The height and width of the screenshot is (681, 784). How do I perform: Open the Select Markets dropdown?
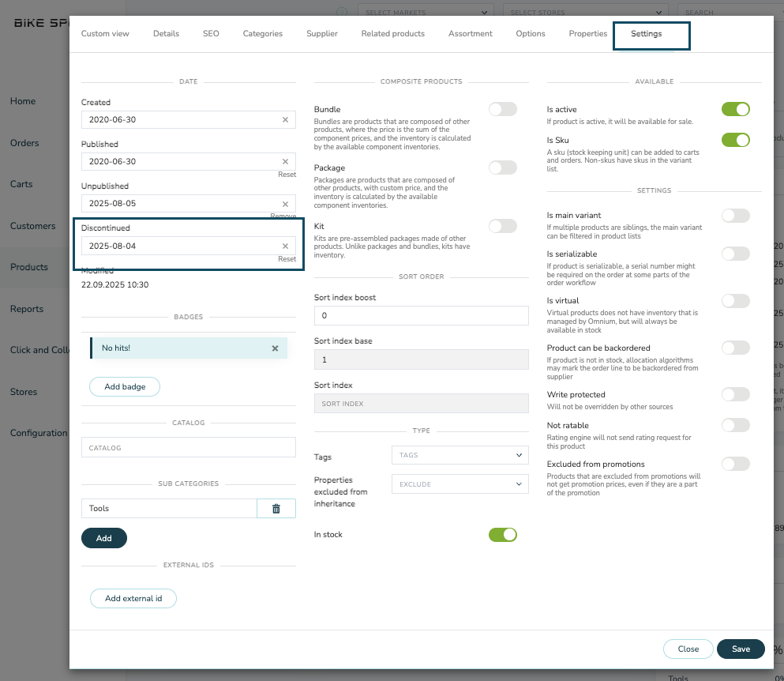point(426,13)
